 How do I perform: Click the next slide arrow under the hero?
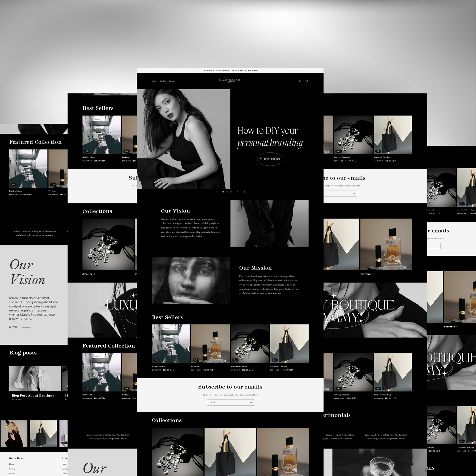[x=237, y=192]
